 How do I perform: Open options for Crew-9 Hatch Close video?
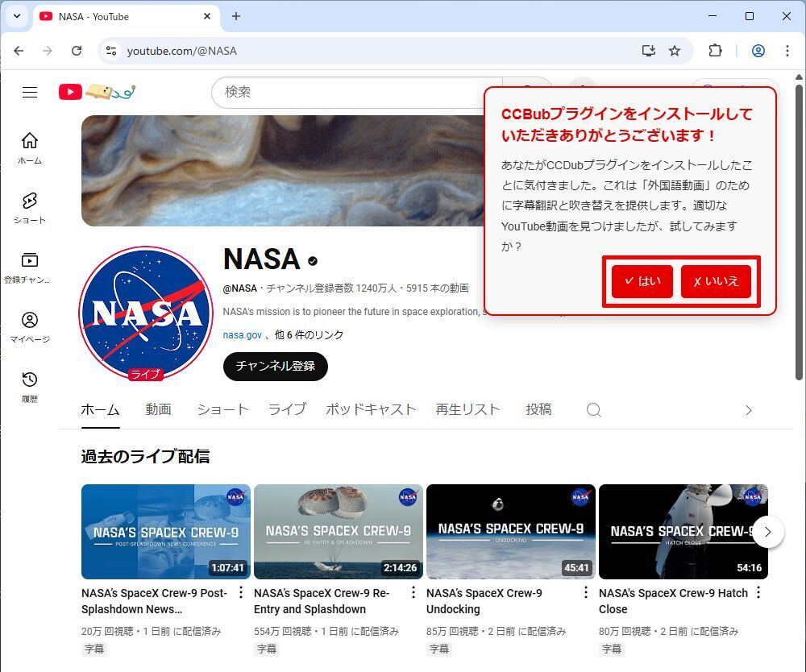(758, 593)
